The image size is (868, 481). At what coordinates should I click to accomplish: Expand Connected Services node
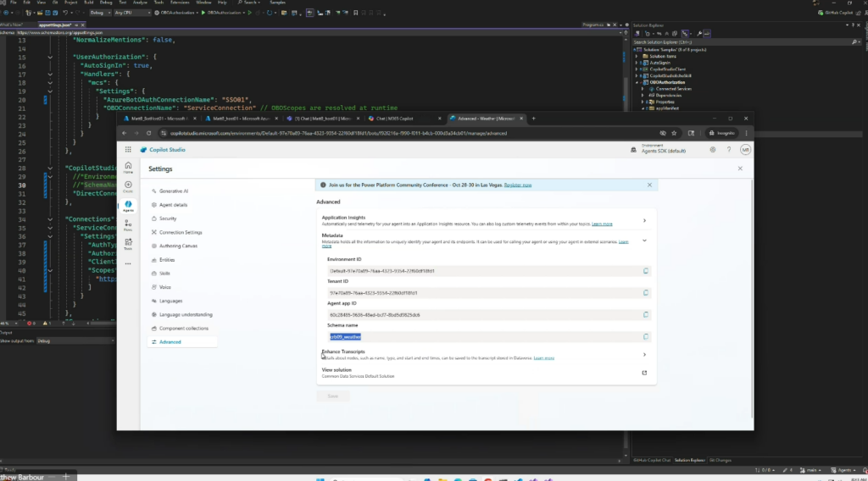643,89
